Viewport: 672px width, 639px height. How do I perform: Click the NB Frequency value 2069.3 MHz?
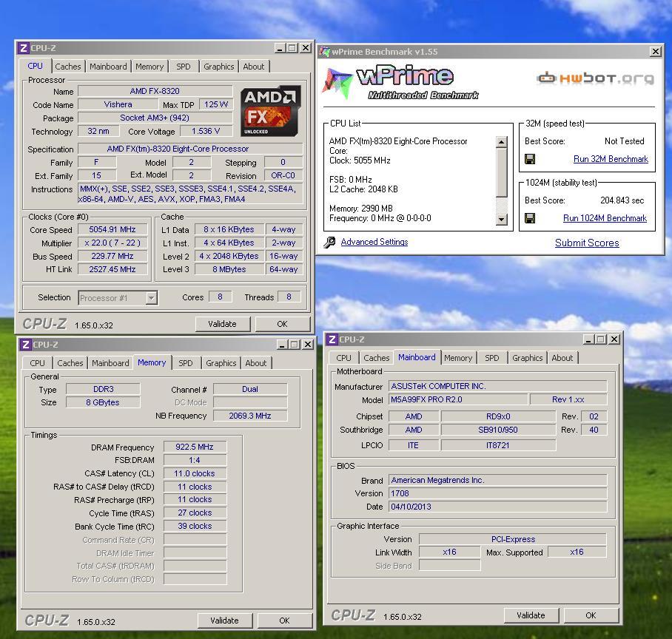click(250, 416)
